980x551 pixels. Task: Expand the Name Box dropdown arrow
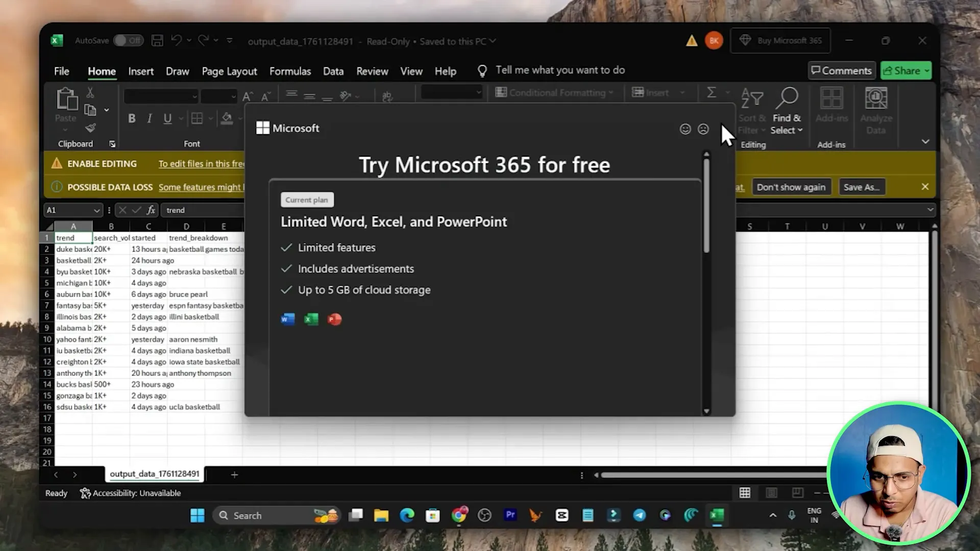coord(96,210)
